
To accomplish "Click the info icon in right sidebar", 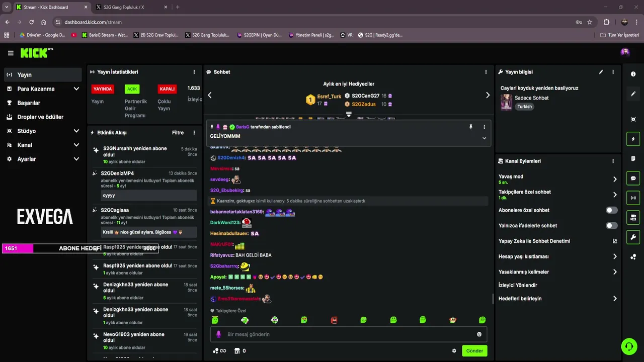I will point(633,74).
